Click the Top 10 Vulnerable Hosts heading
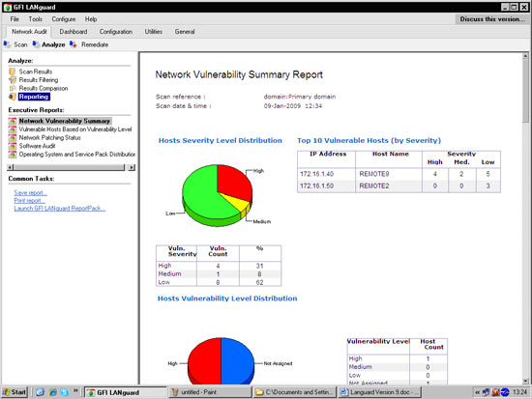Screen dimensions: 532x399 pyautogui.click(x=369, y=140)
